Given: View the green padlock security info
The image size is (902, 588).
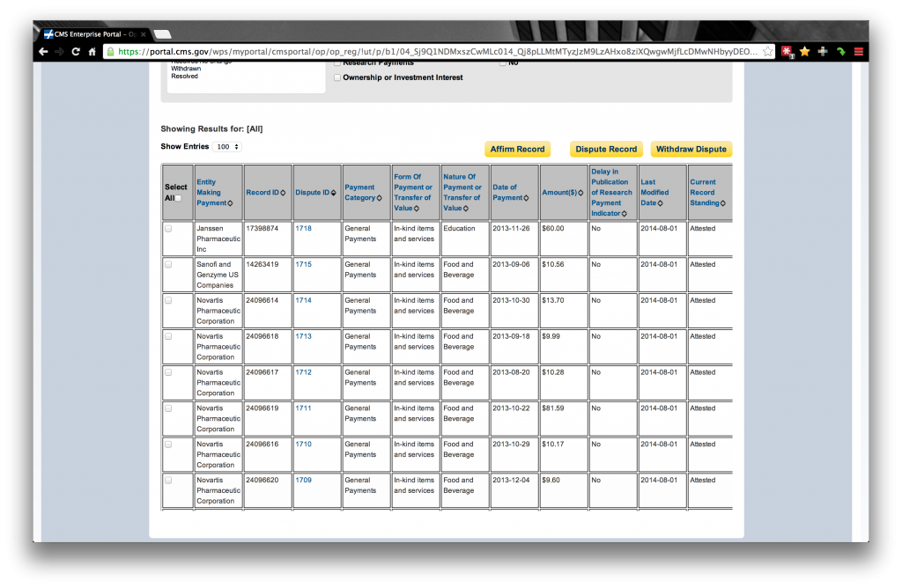Looking at the screenshot, I should pos(110,52).
